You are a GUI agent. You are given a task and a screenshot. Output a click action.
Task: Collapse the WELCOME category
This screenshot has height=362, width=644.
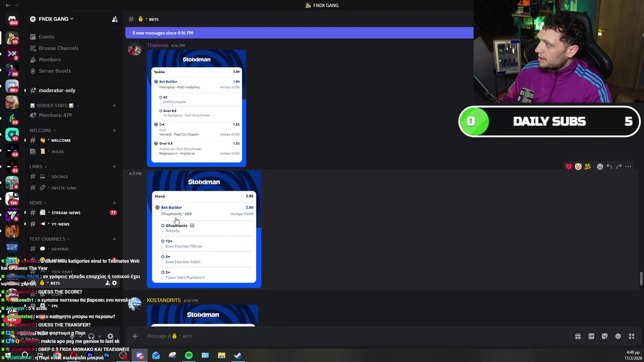click(x=42, y=130)
